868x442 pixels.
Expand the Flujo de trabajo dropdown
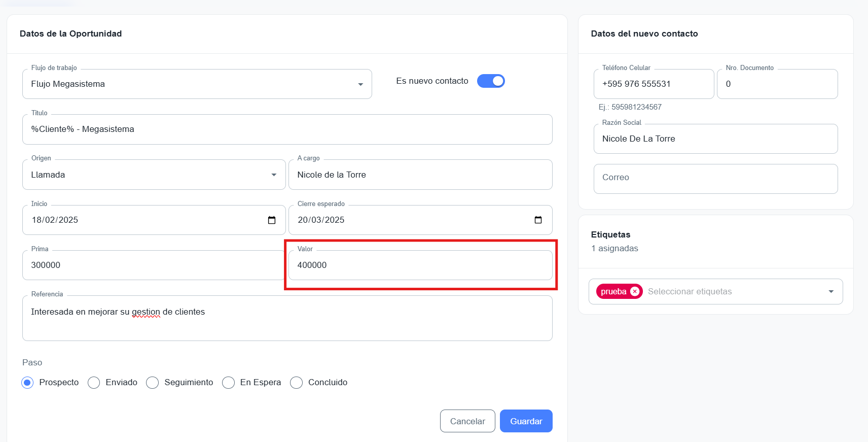(x=360, y=84)
